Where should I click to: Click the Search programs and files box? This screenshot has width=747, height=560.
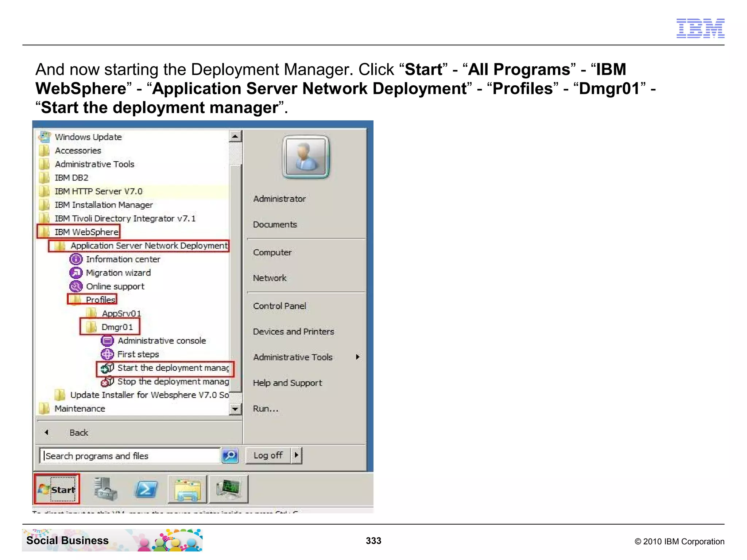[130, 456]
